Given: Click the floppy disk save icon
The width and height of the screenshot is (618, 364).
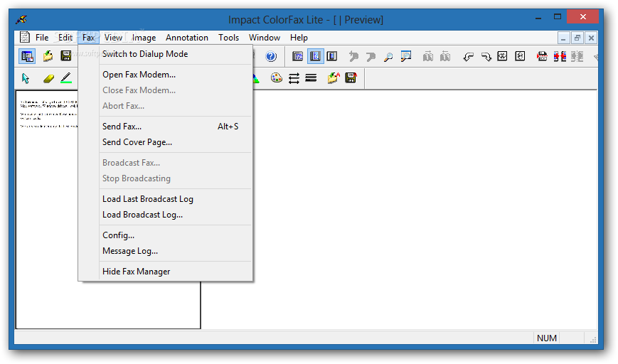Looking at the screenshot, I should [66, 56].
